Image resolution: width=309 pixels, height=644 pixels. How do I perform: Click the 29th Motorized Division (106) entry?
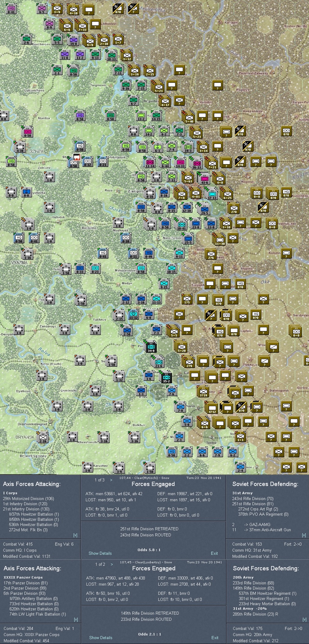coord(28,499)
